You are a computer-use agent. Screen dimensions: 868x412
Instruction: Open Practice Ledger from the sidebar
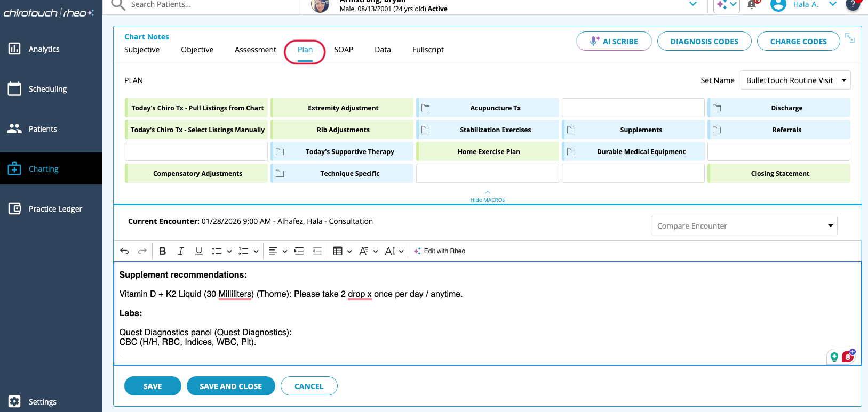[55, 209]
